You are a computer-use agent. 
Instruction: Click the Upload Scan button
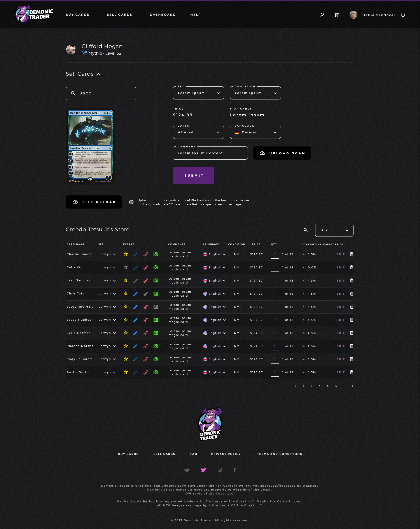(x=282, y=153)
